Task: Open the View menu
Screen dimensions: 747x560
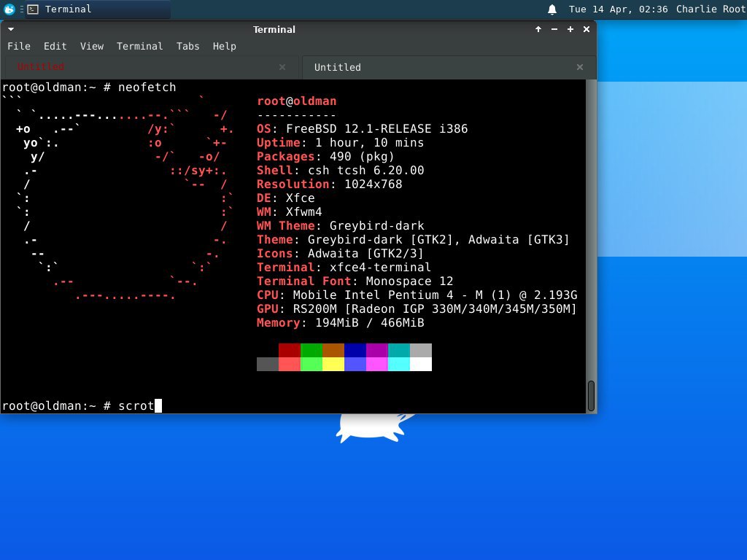Action: [x=92, y=46]
